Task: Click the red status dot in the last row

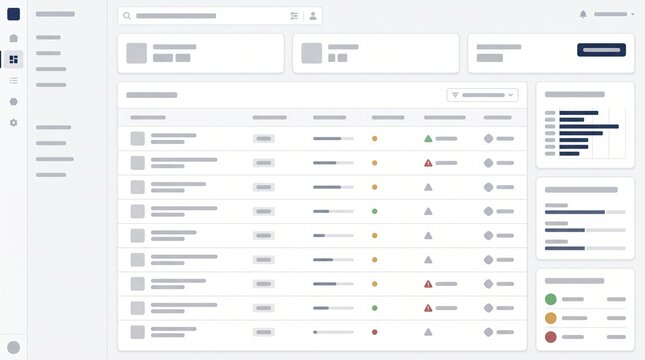Action: point(374,332)
